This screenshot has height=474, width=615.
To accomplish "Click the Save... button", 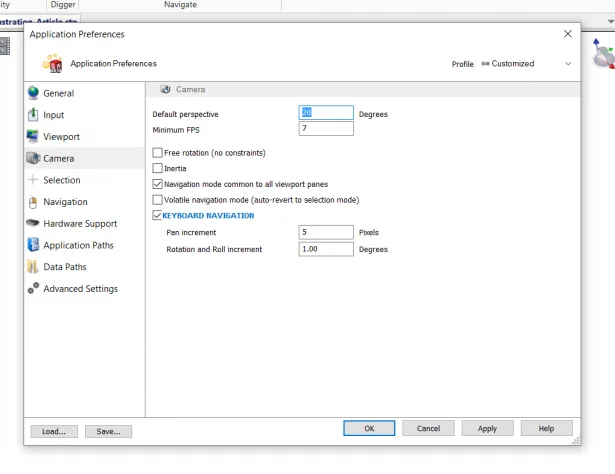I will [108, 431].
